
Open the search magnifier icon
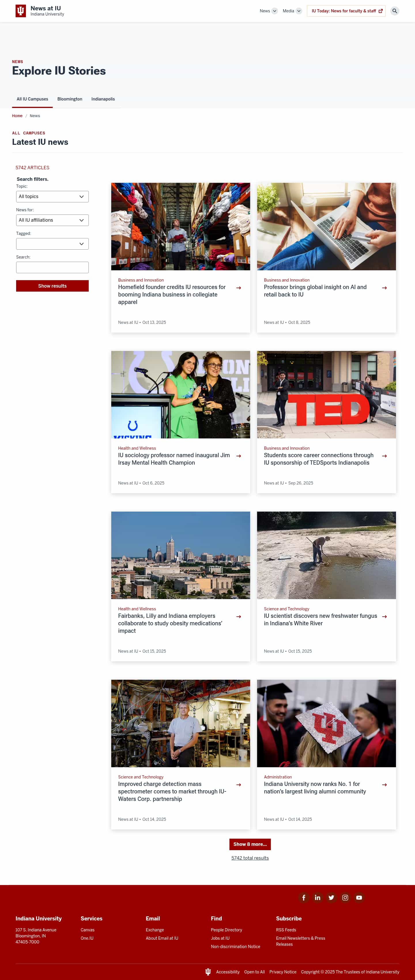pyautogui.click(x=395, y=11)
